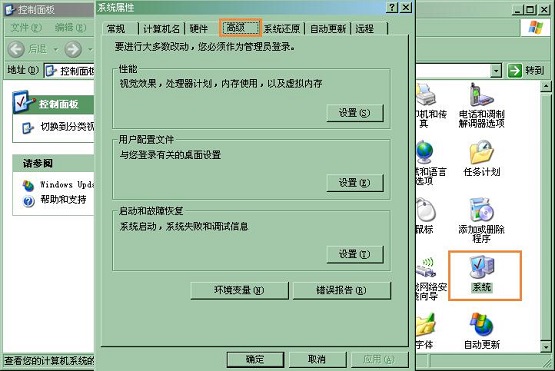Open the 系统 control panel icon
The width and height of the screenshot is (555, 371).
[481, 274]
